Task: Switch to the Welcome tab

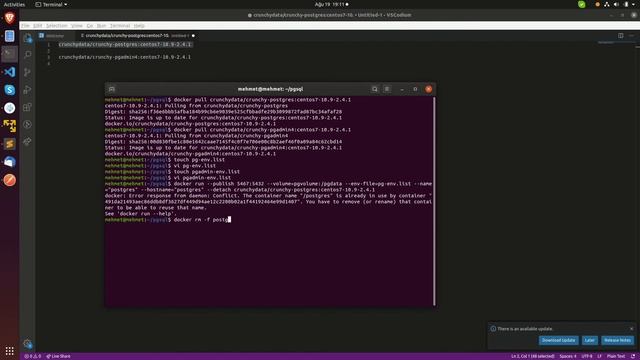Action: click(55, 36)
